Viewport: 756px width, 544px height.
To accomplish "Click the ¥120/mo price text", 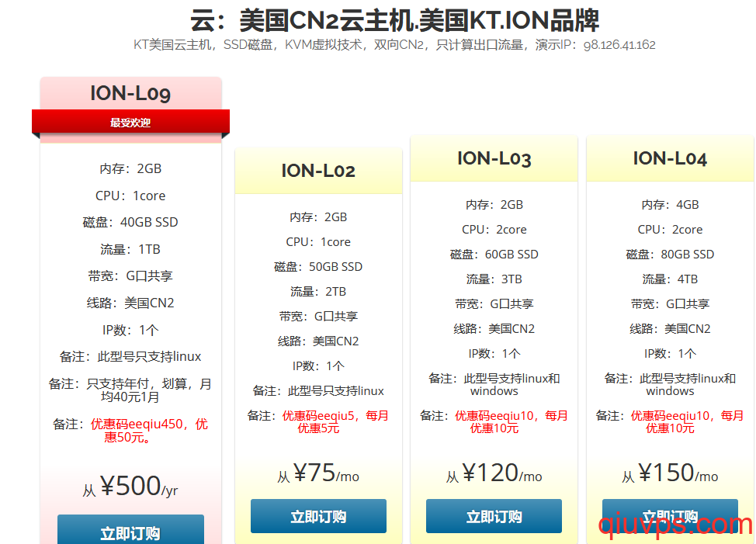I will pyautogui.click(x=494, y=473).
